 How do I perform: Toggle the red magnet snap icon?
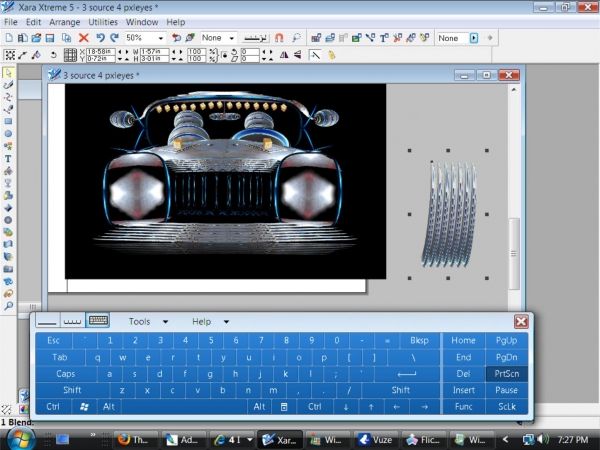coord(279,38)
